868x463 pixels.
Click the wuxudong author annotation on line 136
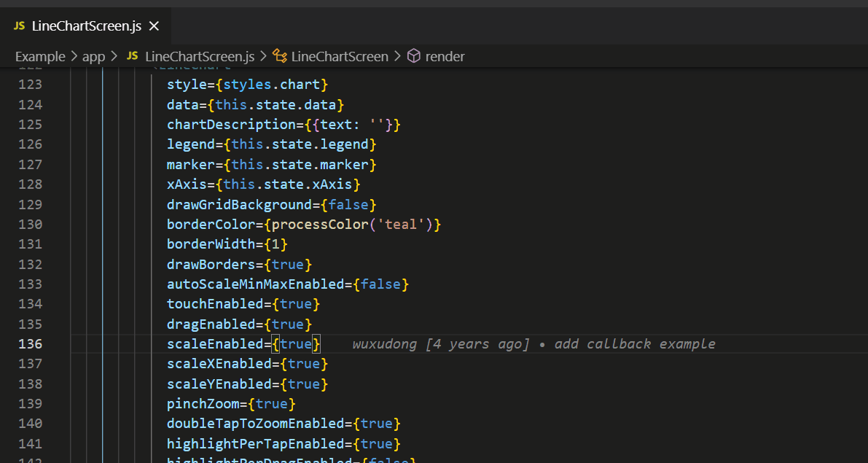point(384,343)
